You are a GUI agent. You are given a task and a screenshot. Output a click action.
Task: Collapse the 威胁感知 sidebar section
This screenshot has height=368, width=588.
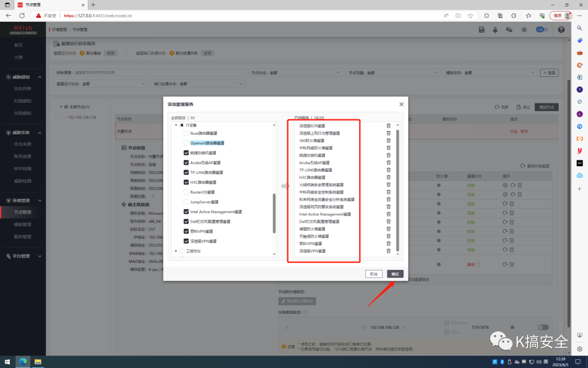coord(40,77)
